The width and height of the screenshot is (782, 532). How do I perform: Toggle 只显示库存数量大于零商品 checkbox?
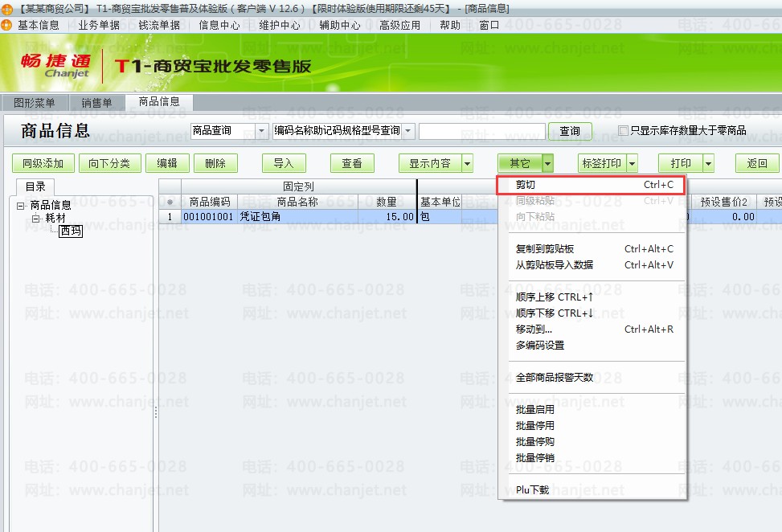(623, 131)
